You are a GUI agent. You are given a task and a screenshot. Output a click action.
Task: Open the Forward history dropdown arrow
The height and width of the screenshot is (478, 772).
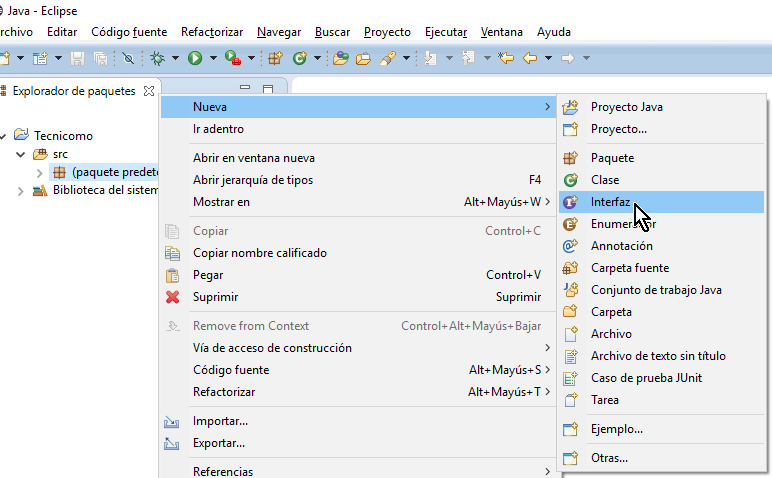(586, 58)
